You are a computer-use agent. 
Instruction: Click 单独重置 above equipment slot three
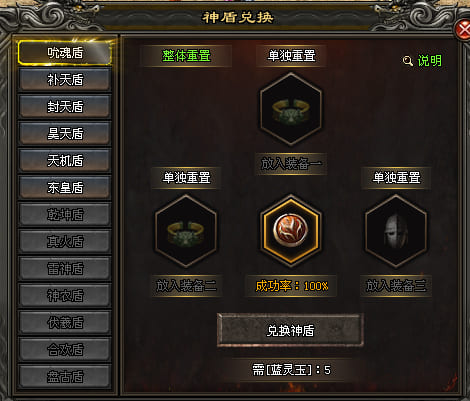point(396,178)
